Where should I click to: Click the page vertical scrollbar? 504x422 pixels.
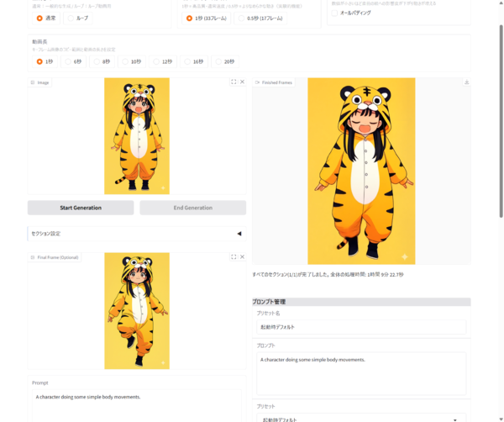[x=501, y=121]
